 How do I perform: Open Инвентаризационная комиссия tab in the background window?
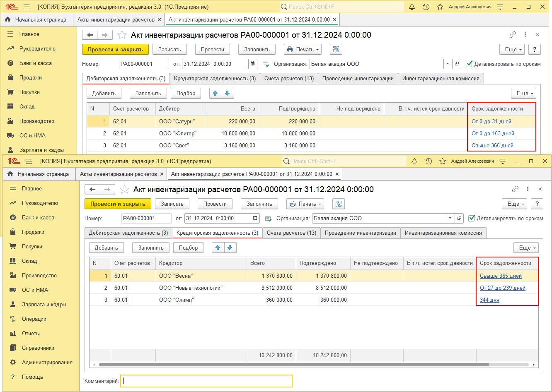point(441,79)
